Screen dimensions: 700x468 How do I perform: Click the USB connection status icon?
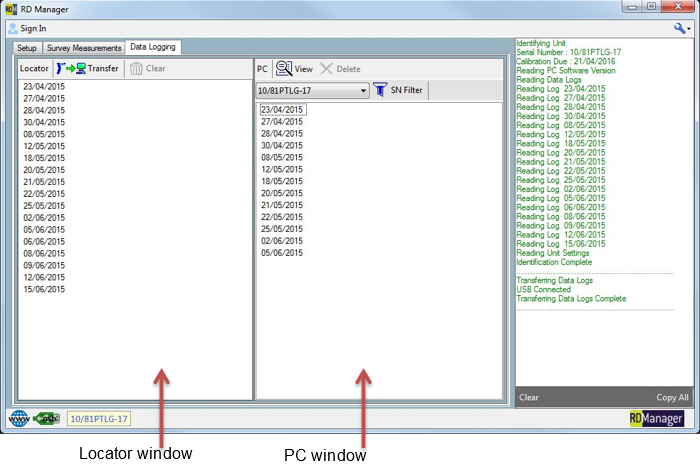point(47,418)
